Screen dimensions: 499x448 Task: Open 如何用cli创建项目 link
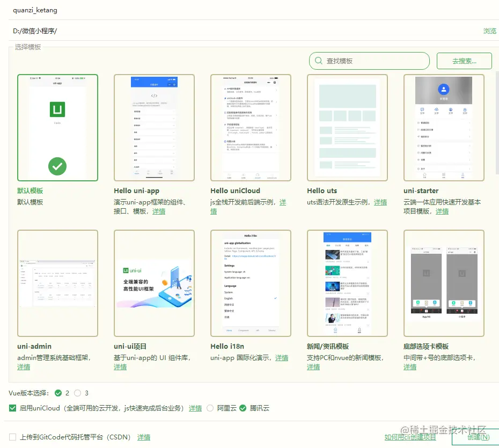[x=410, y=437]
